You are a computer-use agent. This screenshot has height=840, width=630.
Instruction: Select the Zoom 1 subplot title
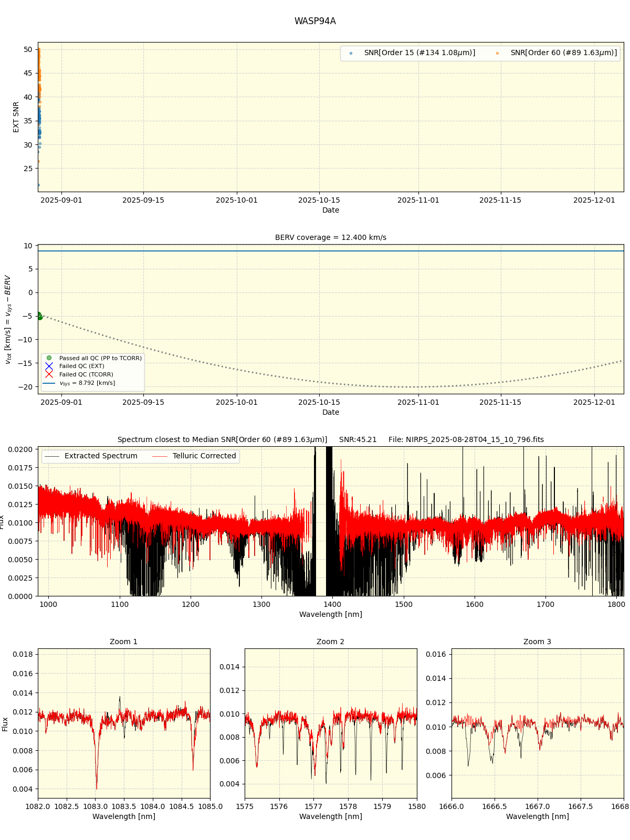123,642
